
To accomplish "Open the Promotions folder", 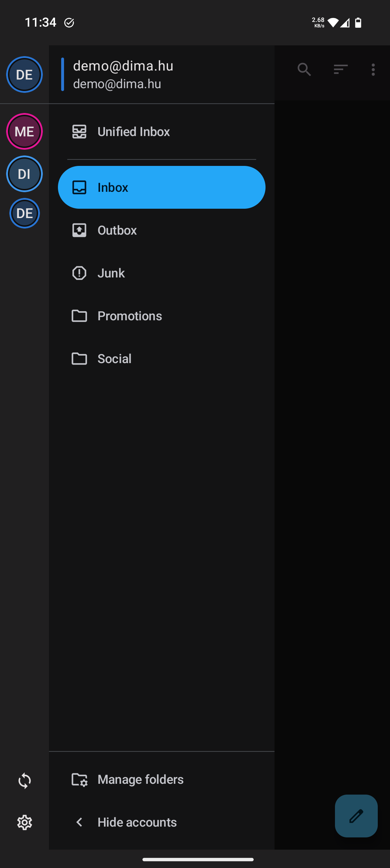I will 162,316.
